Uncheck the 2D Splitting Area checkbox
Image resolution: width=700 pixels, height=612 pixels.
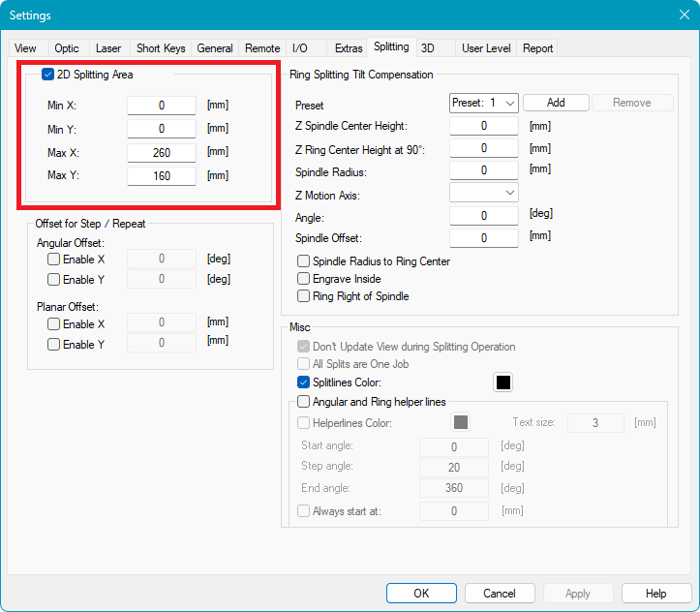(x=47, y=75)
